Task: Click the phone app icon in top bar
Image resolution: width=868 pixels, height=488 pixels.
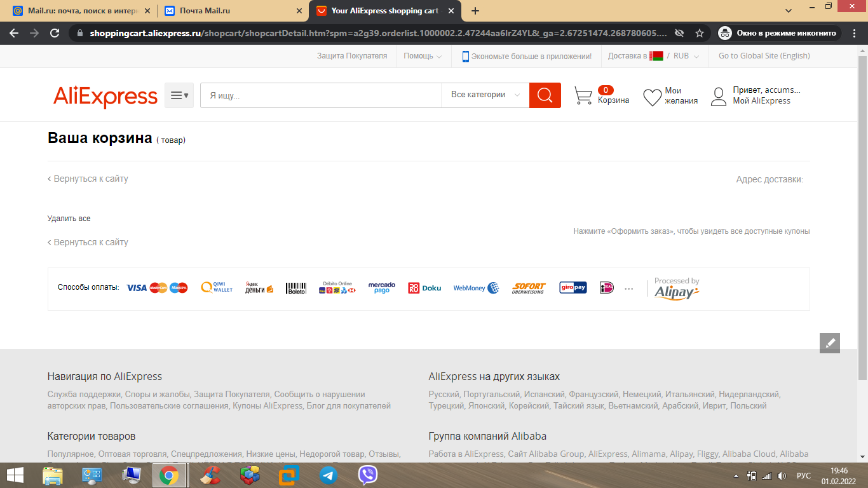Action: coord(465,56)
